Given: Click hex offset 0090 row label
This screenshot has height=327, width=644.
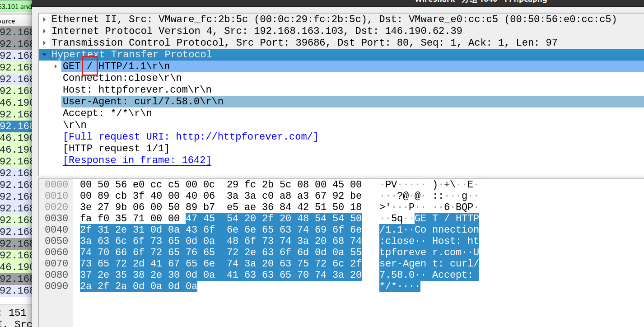Looking at the screenshot, I should [56, 286].
